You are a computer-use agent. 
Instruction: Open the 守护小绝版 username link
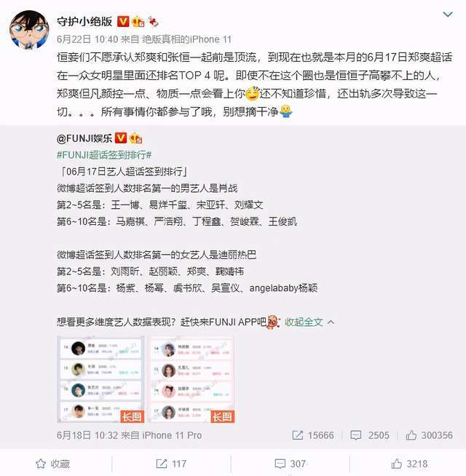click(84, 22)
